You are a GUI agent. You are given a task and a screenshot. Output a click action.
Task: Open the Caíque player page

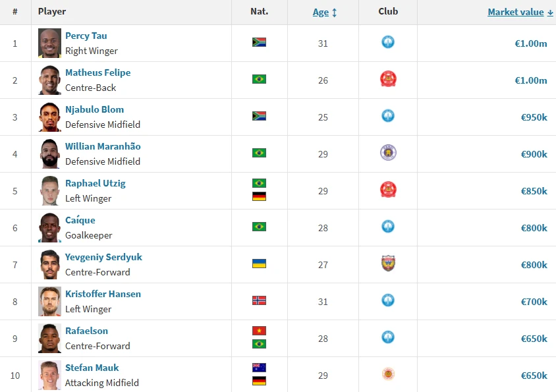pyautogui.click(x=80, y=220)
